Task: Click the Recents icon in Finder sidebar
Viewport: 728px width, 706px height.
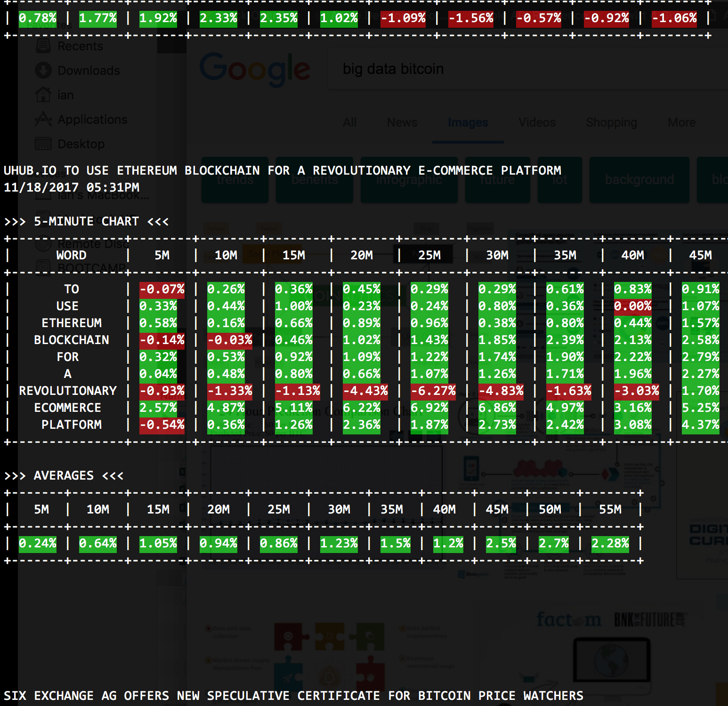Action: click(x=43, y=46)
